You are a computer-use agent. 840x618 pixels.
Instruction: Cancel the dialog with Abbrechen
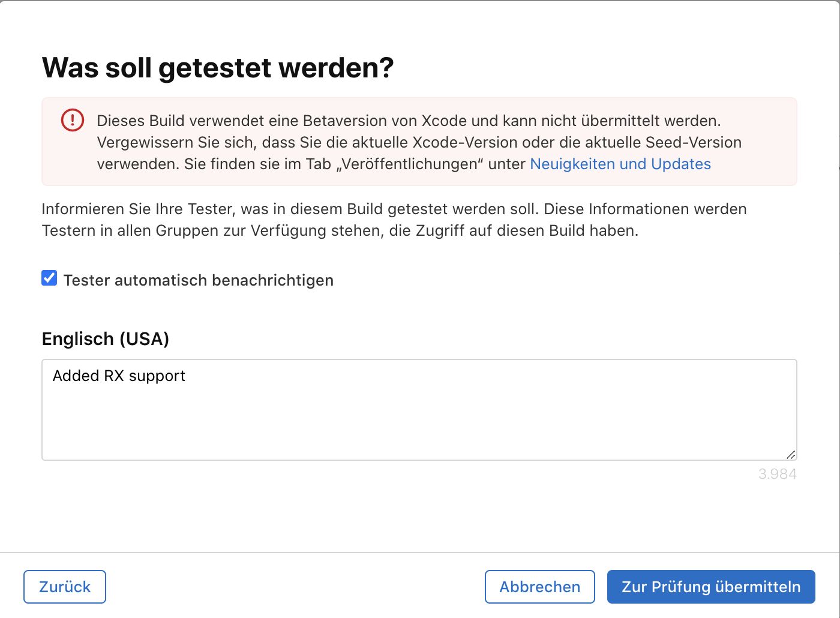click(540, 587)
